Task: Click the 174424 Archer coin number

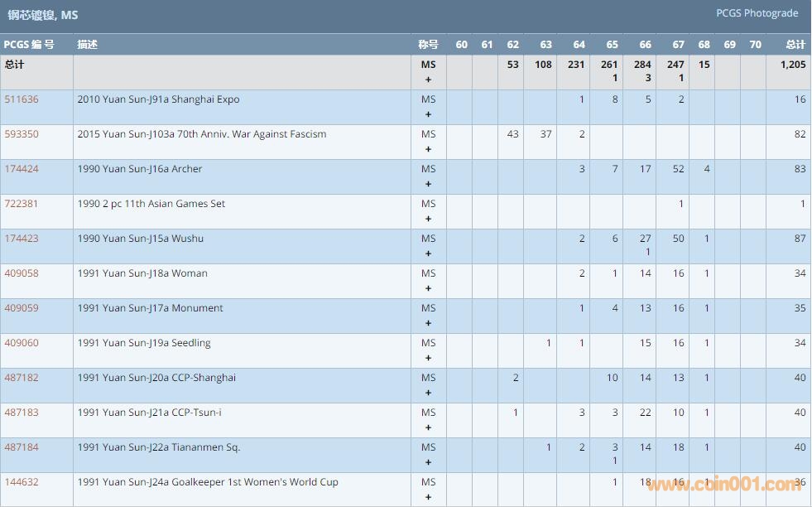Action: coord(22,169)
